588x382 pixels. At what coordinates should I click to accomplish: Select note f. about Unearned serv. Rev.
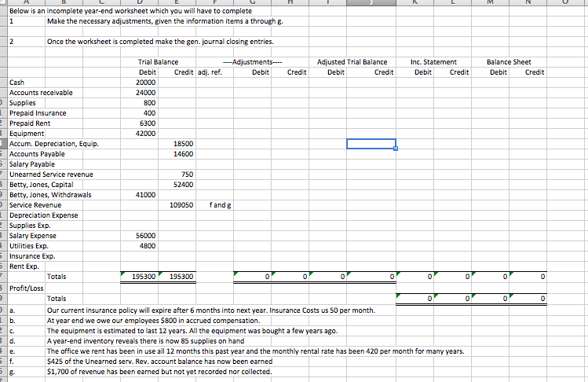(159, 362)
